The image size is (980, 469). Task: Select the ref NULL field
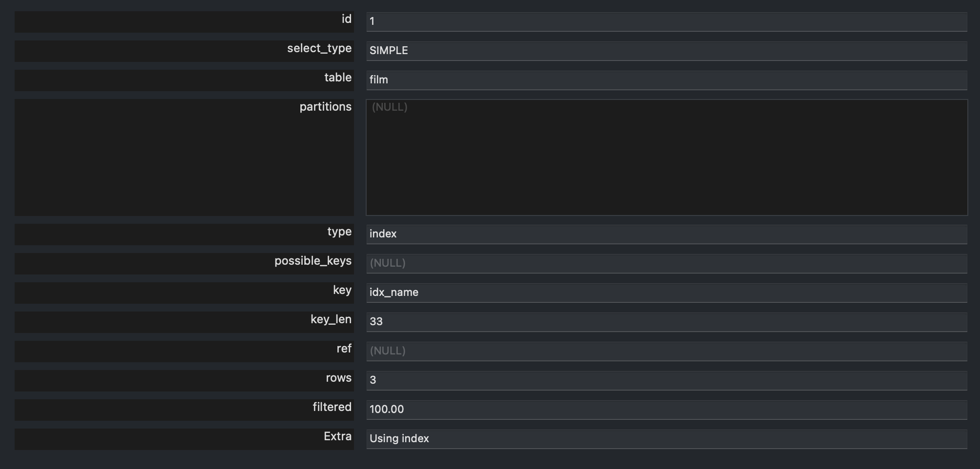coord(666,351)
